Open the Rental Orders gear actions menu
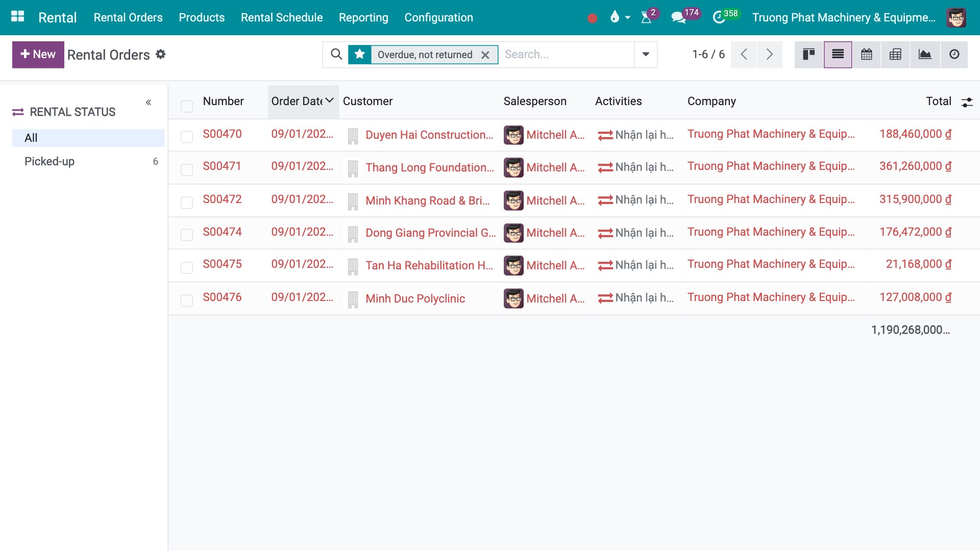This screenshot has height=551, width=980. (x=161, y=54)
